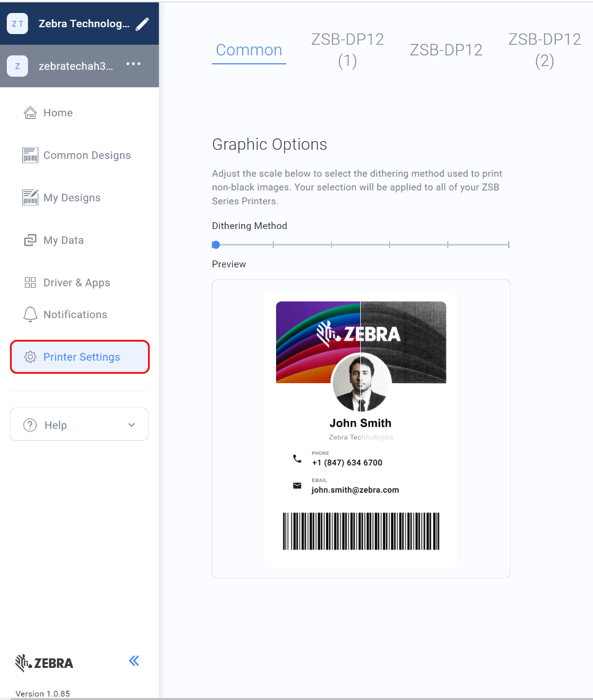Click the John Smith badge preview
This screenshot has width=593, height=700.
coord(361,428)
